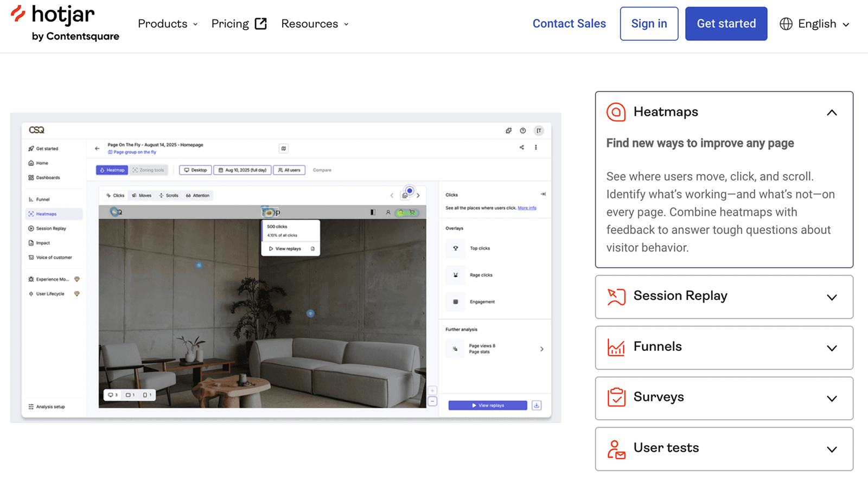
Task: Click the Pricing external-link icon
Action: pos(261,24)
